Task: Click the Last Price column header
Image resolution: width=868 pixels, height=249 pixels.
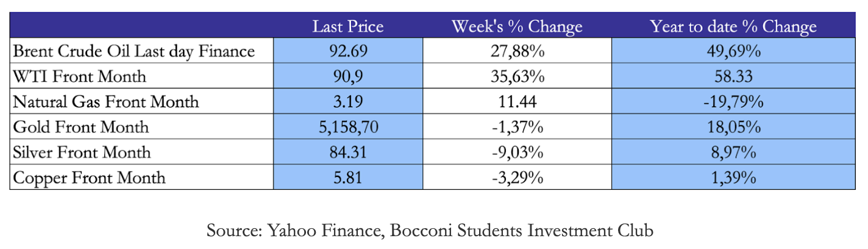Action: [x=348, y=26]
